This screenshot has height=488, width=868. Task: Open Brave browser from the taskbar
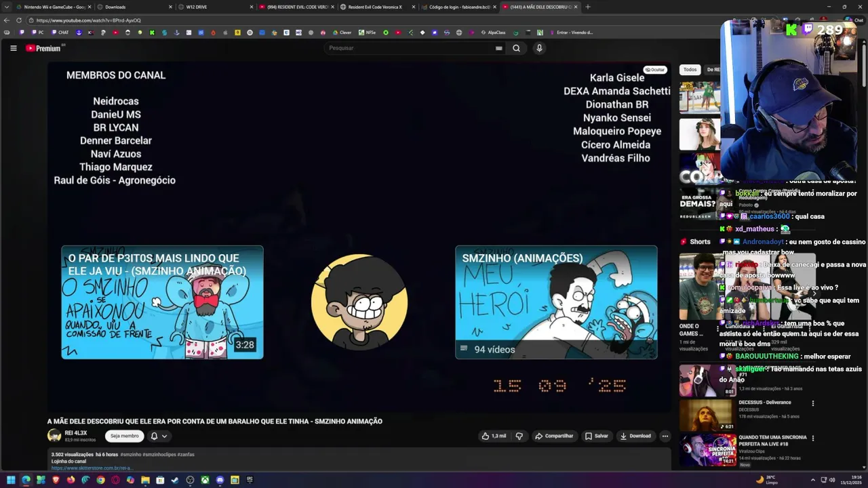coord(56,480)
